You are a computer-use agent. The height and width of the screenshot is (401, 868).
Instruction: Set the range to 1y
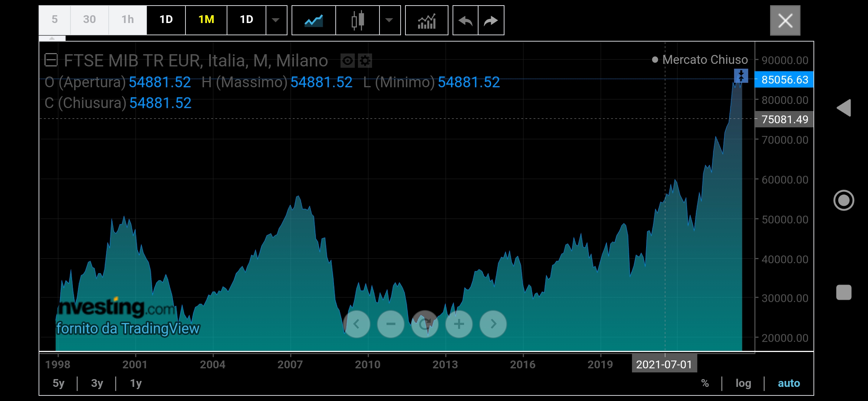(x=136, y=383)
